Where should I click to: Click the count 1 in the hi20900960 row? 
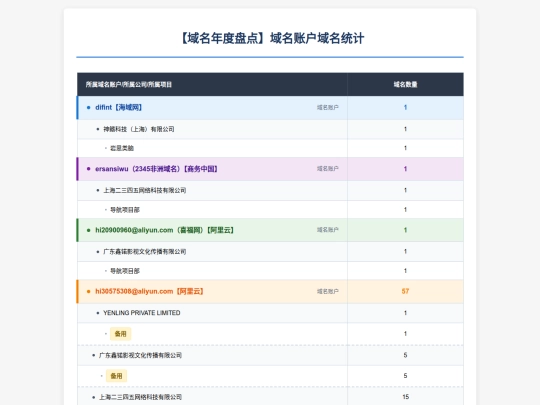pos(405,230)
